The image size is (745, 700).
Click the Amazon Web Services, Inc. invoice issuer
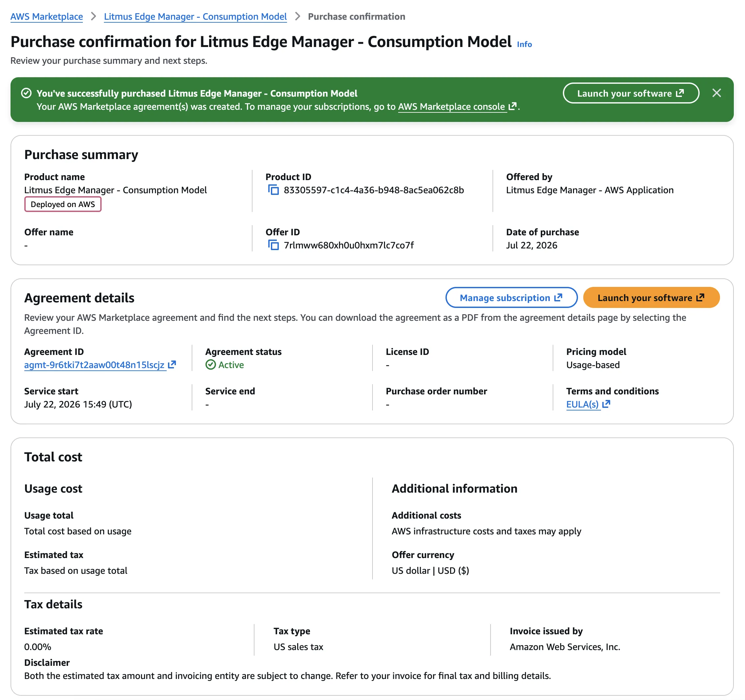[565, 646]
